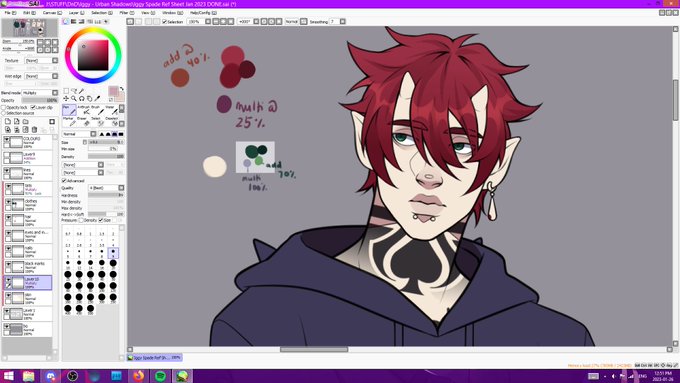The width and height of the screenshot is (680, 383).
Task: Open the Smoothing value dropdown
Action: (343, 21)
